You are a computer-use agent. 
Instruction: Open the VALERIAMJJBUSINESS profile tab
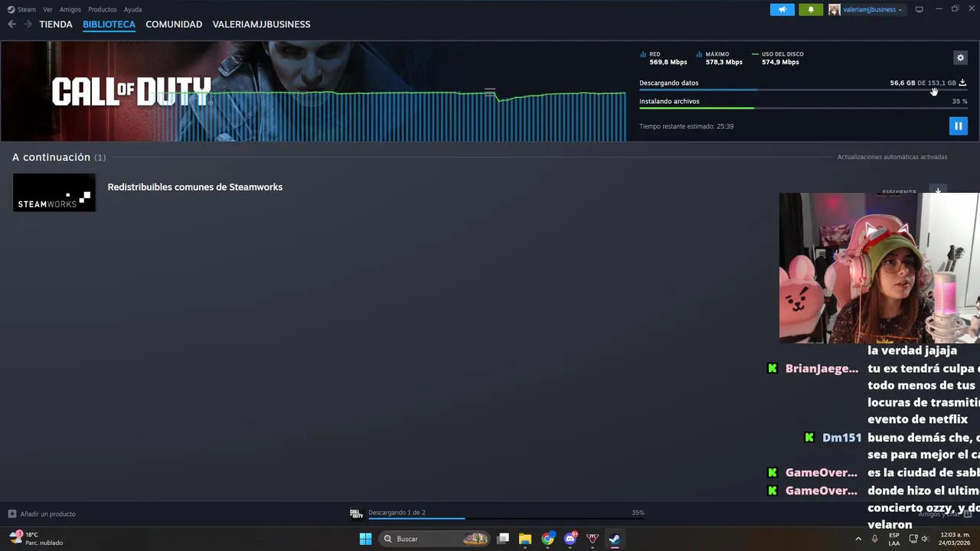261,24
